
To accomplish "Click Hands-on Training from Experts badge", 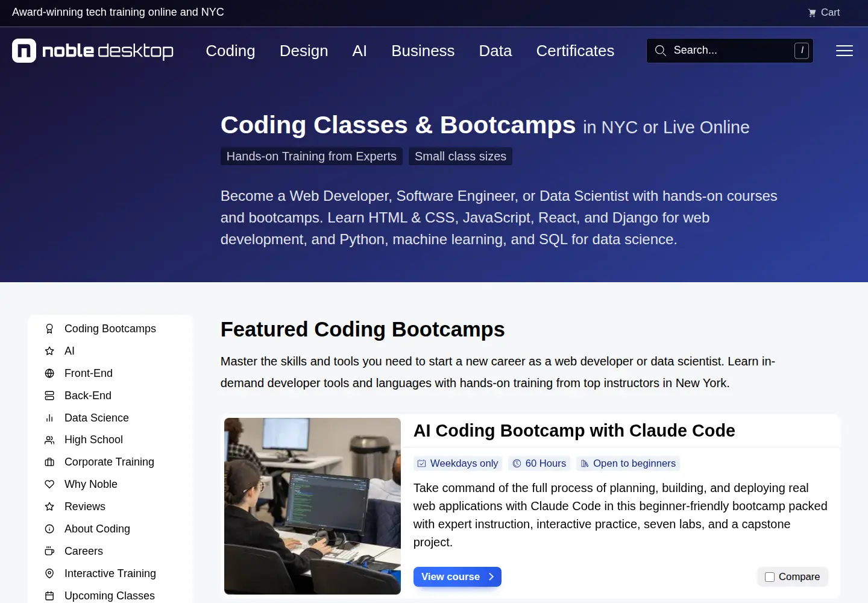I will click(x=312, y=156).
